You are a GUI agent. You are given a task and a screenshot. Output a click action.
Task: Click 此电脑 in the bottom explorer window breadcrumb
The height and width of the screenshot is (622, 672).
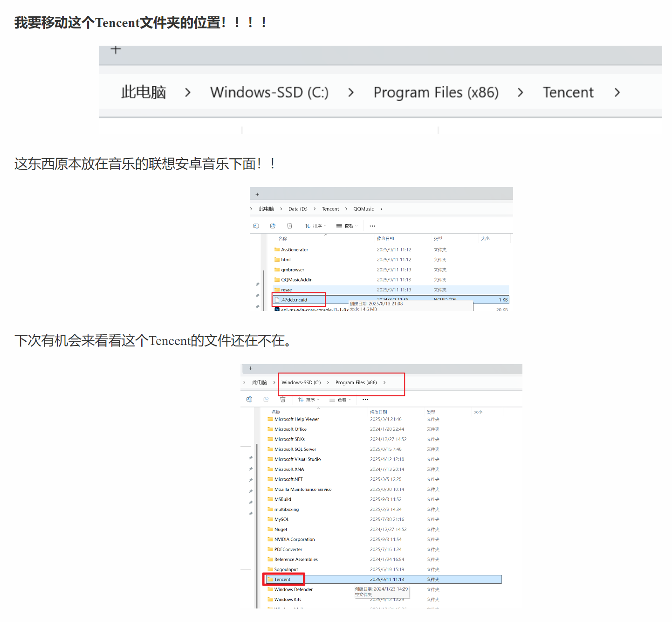pyautogui.click(x=260, y=382)
